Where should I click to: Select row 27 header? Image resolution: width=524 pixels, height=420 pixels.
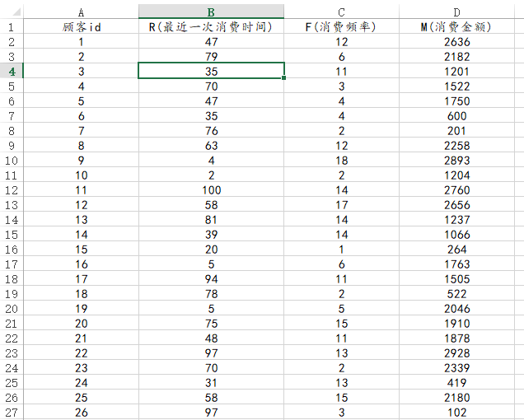pos(12,412)
